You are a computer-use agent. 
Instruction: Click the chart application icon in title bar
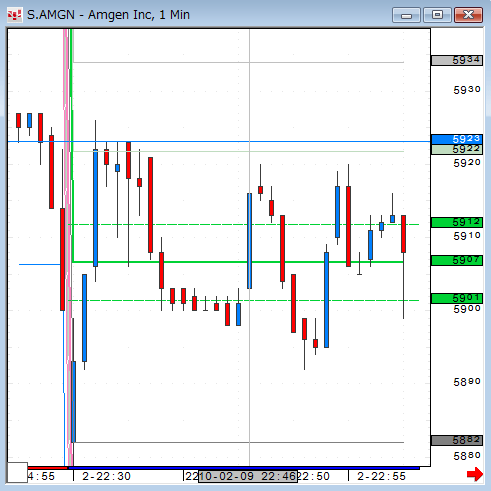click(15, 15)
